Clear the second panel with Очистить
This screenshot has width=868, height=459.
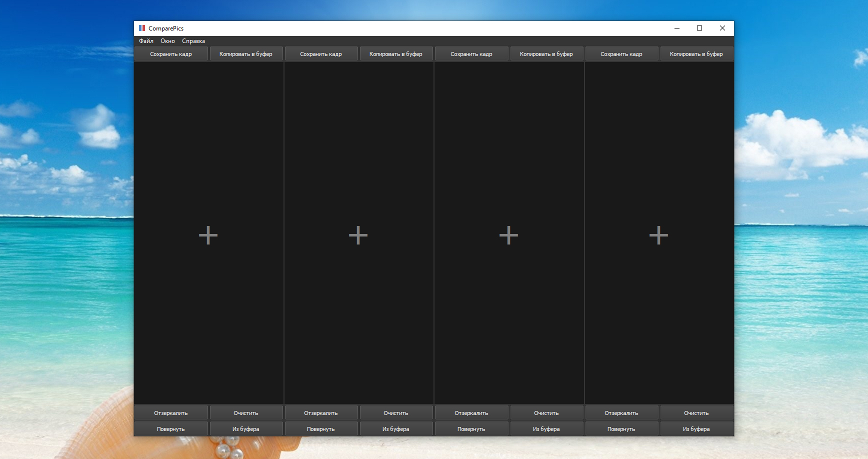pyautogui.click(x=396, y=413)
